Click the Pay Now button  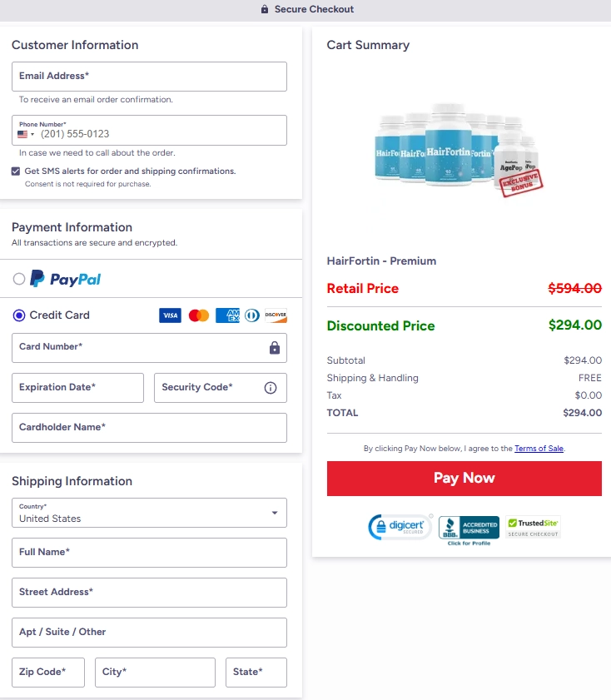(x=464, y=478)
